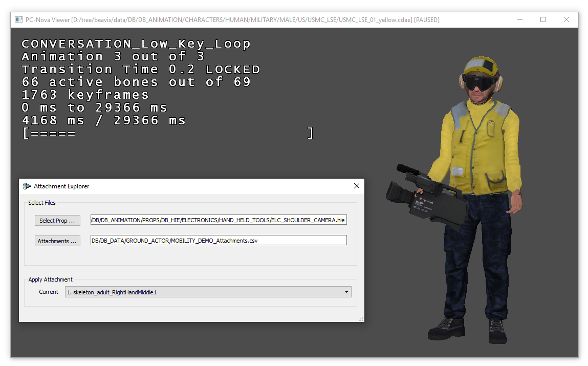The height and width of the screenshot is (366, 588).
Task: Click the Attachment Explorer title icon
Action: [x=27, y=186]
